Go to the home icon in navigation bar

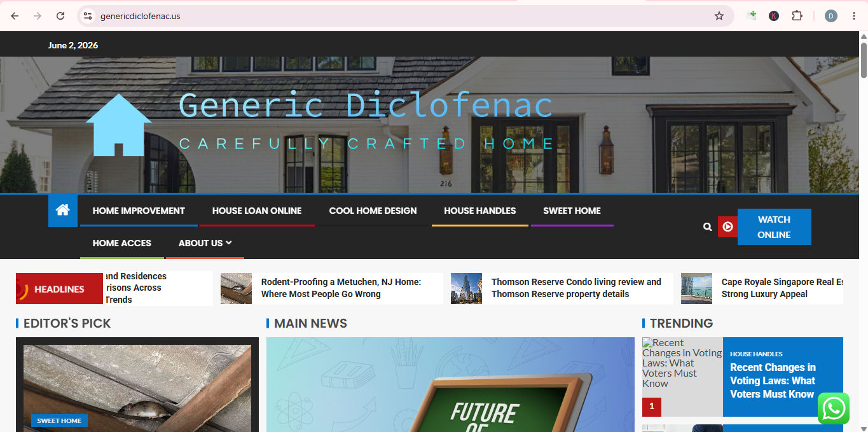(x=62, y=210)
